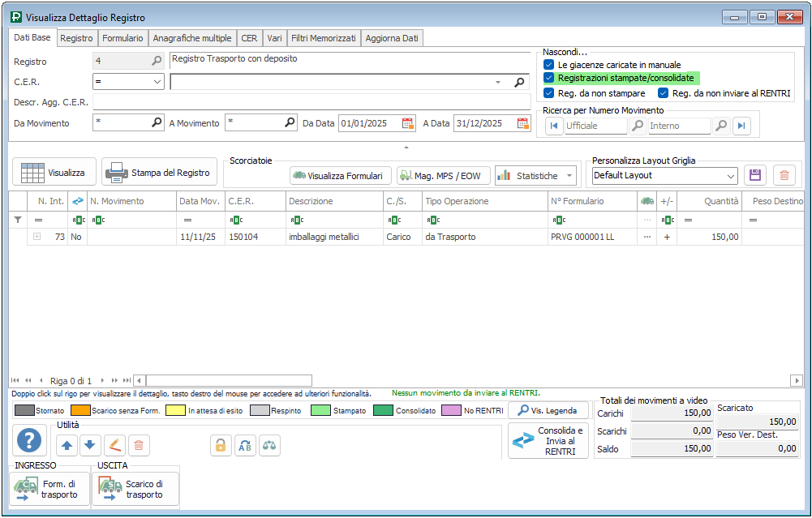
Task: Expand the Default Layout combo box
Action: [730, 175]
